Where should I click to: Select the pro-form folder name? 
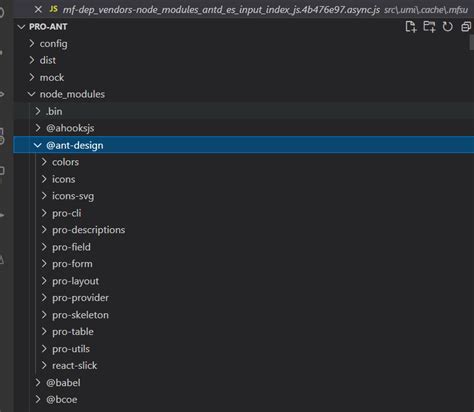point(72,264)
